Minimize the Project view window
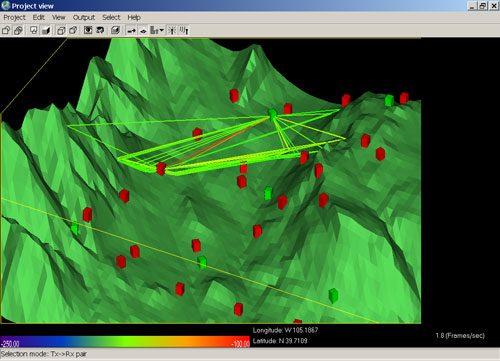 [472, 6]
